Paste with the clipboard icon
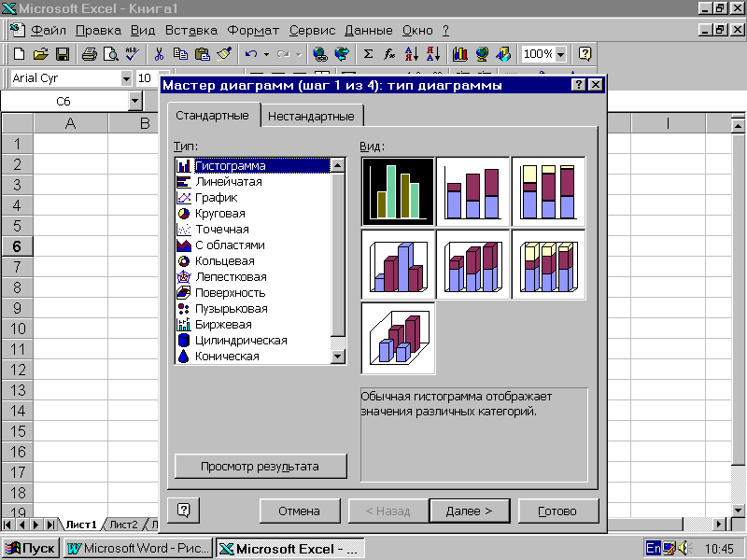747x560 pixels. pyautogui.click(x=203, y=54)
